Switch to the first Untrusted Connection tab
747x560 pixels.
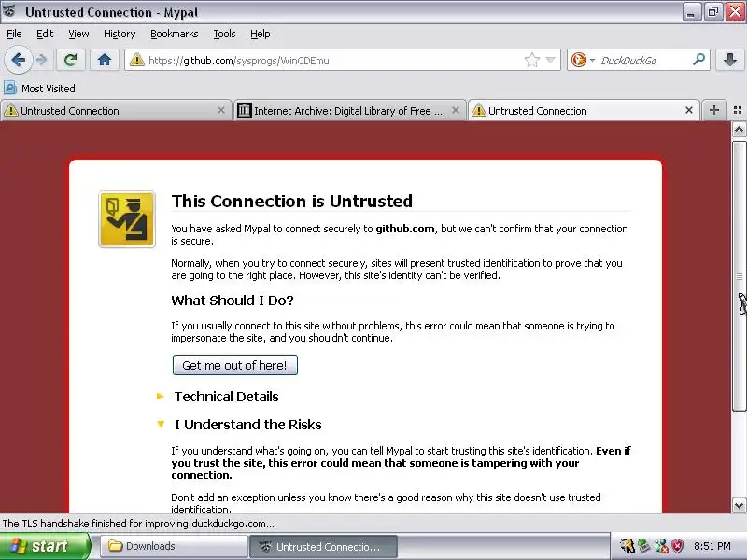tap(116, 111)
